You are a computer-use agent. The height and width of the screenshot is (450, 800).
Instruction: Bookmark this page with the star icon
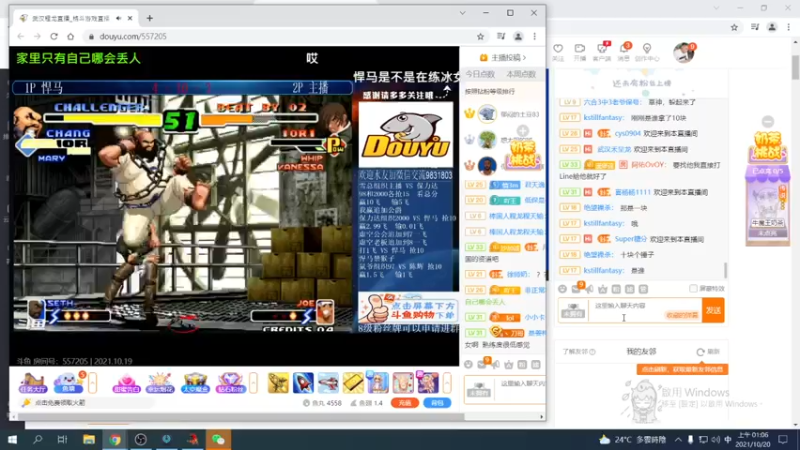[x=480, y=36]
